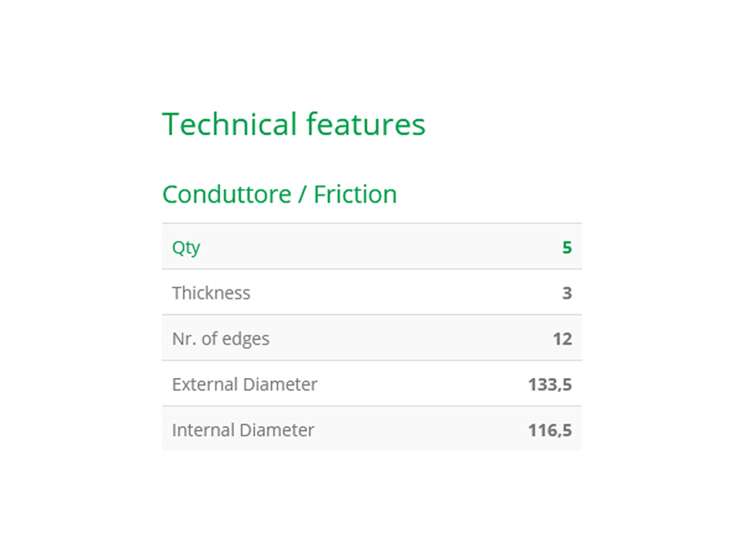
Task: Click the green Qty label
Action: 185,247
